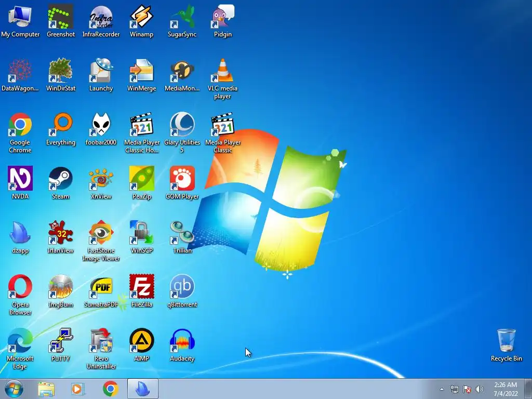
Task: Open Chrome pinned on the taskbar
Action: tap(110, 389)
